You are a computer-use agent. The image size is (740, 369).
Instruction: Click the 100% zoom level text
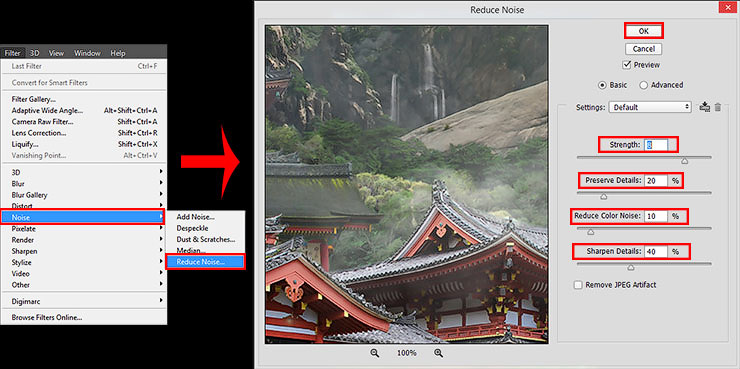tap(406, 353)
